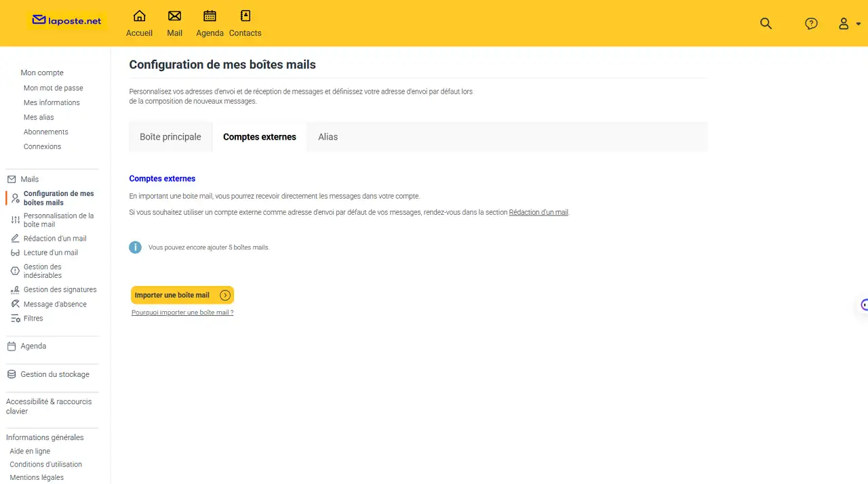This screenshot has width=868, height=484.
Task: Open the Accueil home icon
Action: point(139,16)
